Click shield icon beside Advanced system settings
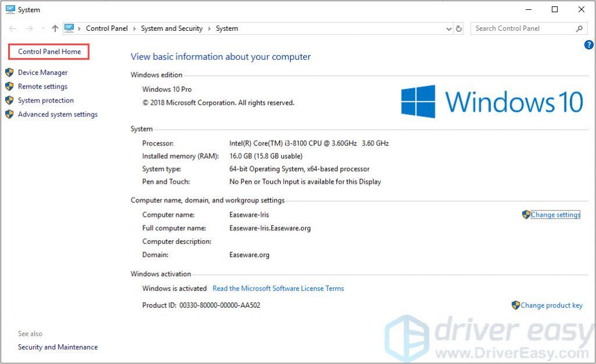596x364 pixels. pos(9,114)
